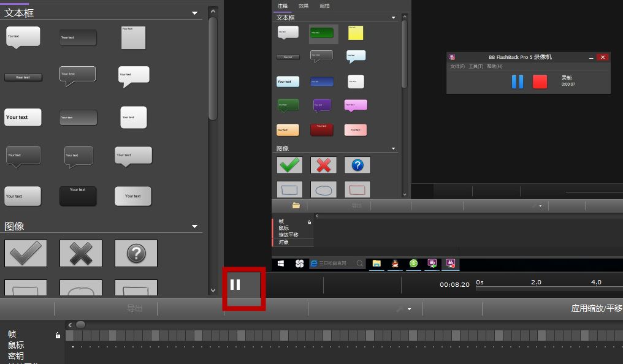Choose the dark red text box
Screen dimensions: 623x364
pos(322,130)
